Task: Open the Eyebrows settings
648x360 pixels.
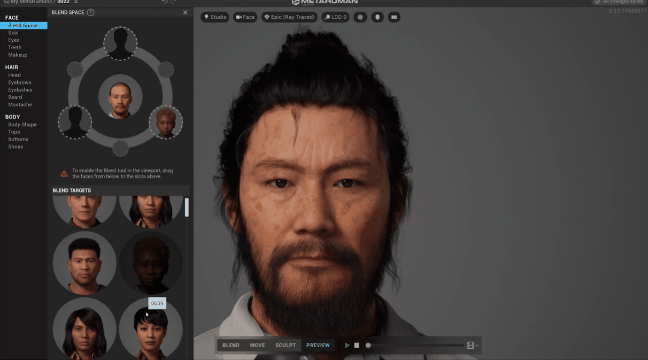Action: coord(19,83)
